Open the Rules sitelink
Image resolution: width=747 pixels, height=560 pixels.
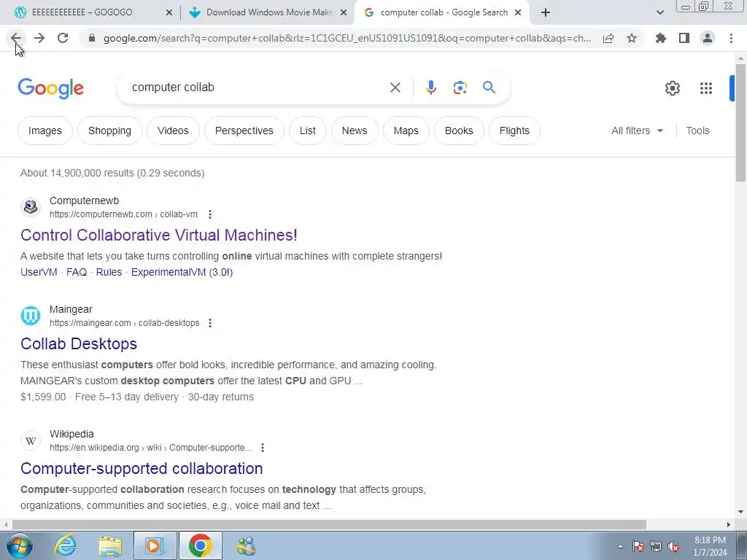tap(109, 273)
